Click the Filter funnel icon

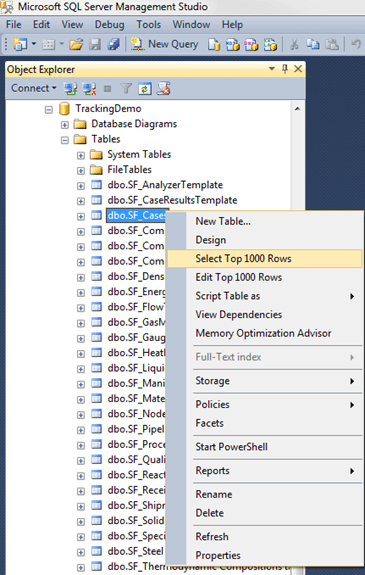click(x=126, y=88)
